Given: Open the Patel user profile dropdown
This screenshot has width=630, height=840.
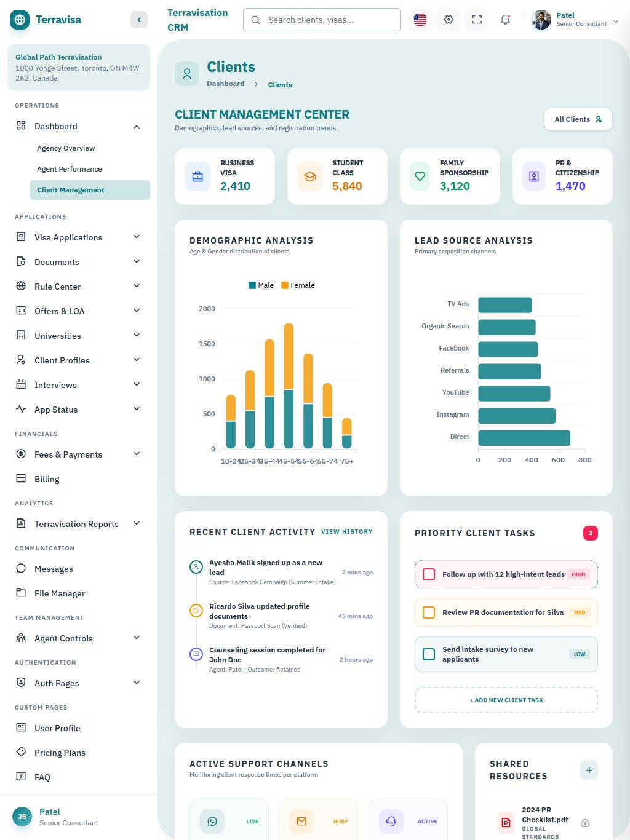Looking at the screenshot, I should (575, 20).
